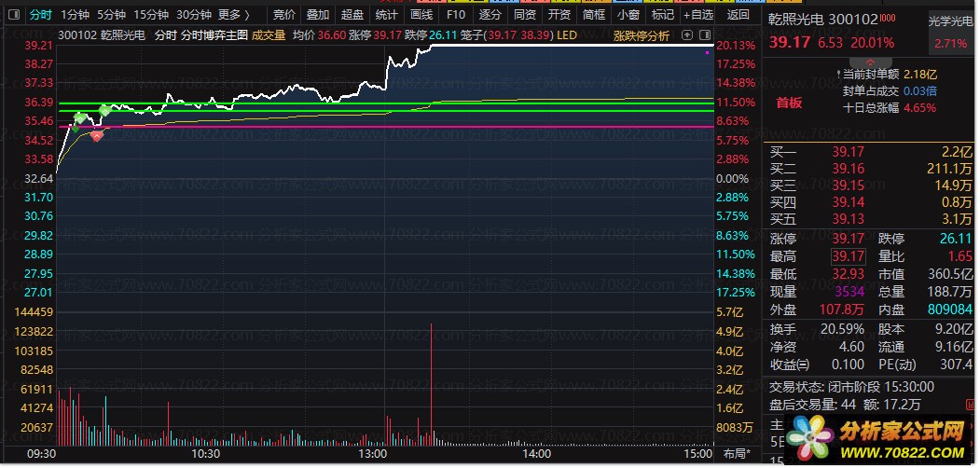This screenshot has width=980, height=468.
Task: Open the 竞价 auction view
Action: click(284, 14)
